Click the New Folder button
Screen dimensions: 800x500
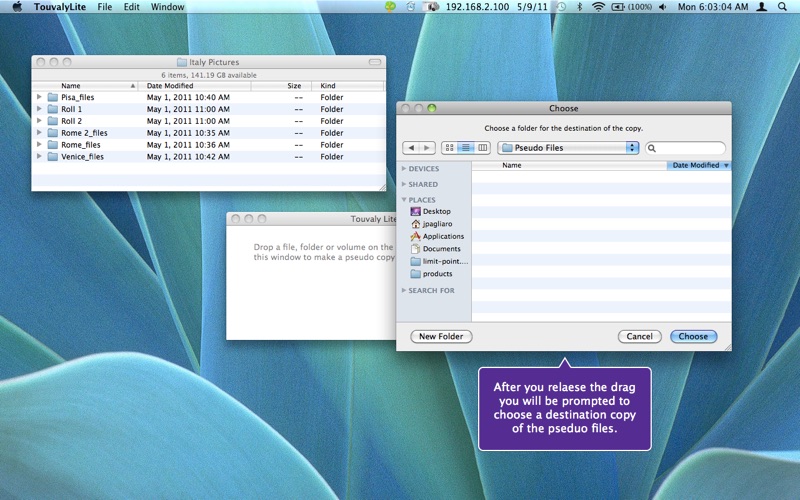(441, 336)
